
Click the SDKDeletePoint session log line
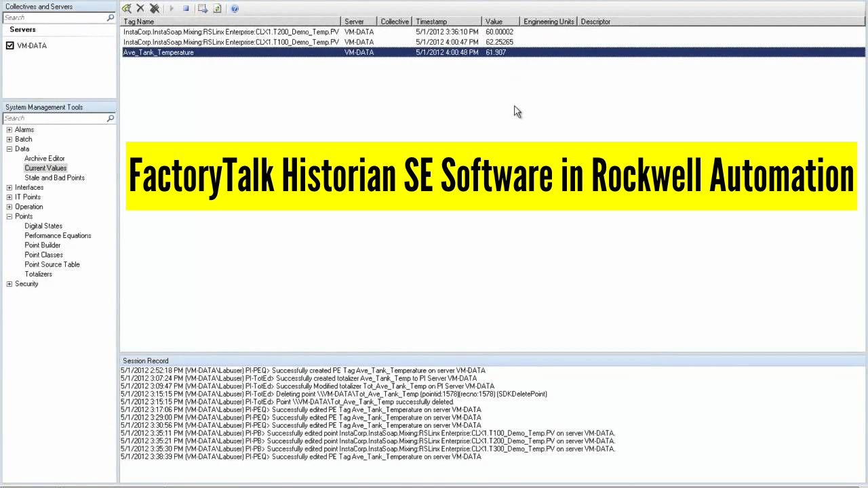point(334,394)
